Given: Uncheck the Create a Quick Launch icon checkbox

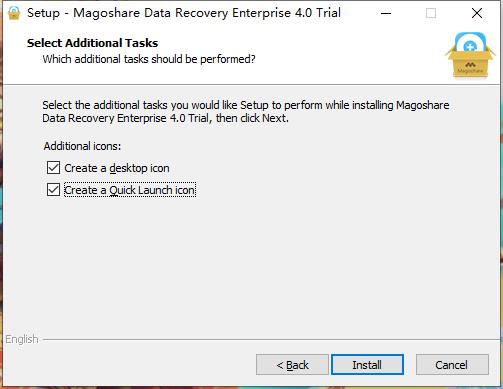Looking at the screenshot, I should (53, 190).
